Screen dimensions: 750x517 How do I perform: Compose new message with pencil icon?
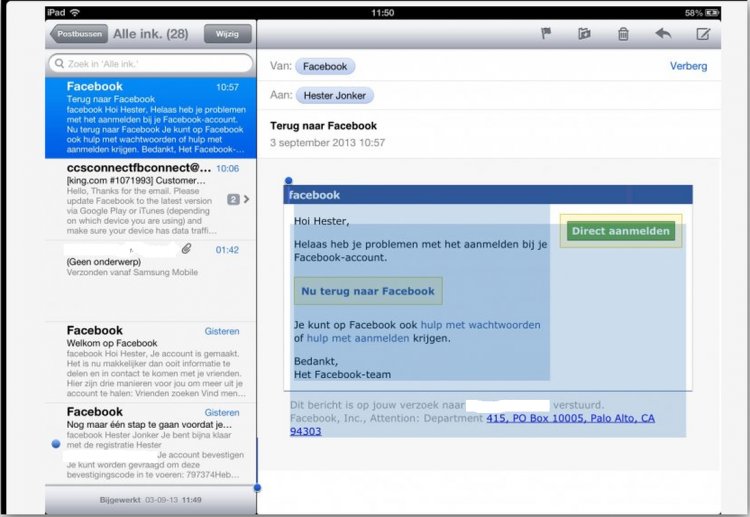click(703, 33)
